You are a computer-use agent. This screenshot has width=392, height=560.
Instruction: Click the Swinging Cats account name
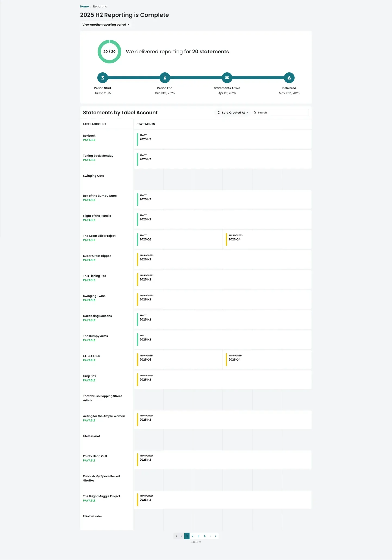pos(94,176)
